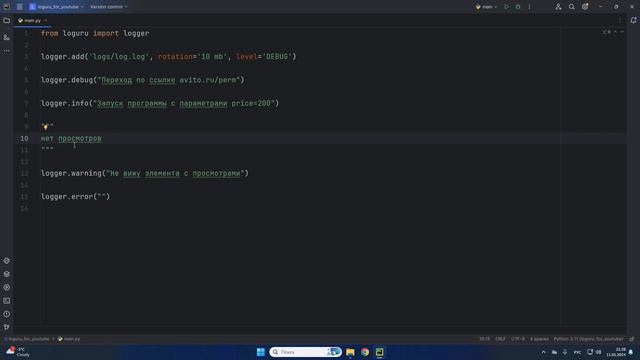Click gutter line number 10
This screenshot has height=360, width=640.
pyautogui.click(x=24, y=138)
